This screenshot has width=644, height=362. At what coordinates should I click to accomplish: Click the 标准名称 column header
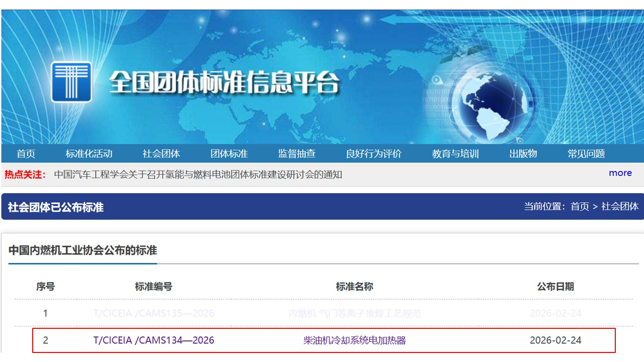pos(354,287)
